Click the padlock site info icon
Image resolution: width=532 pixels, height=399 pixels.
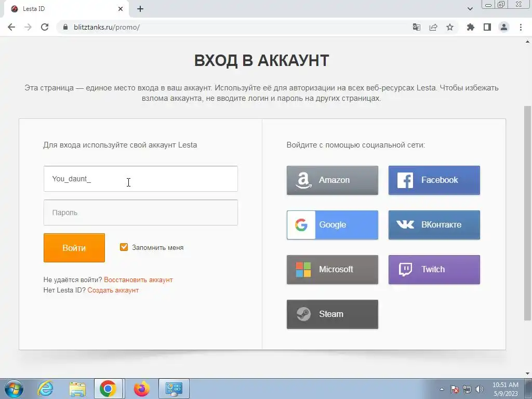pos(65,27)
